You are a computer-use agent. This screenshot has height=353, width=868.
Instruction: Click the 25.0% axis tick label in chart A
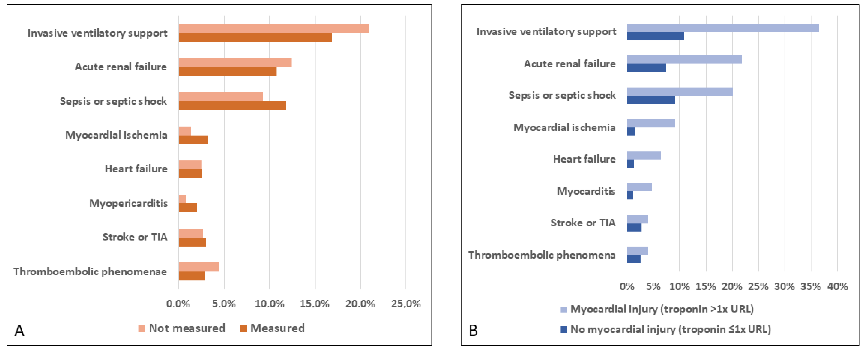(406, 304)
